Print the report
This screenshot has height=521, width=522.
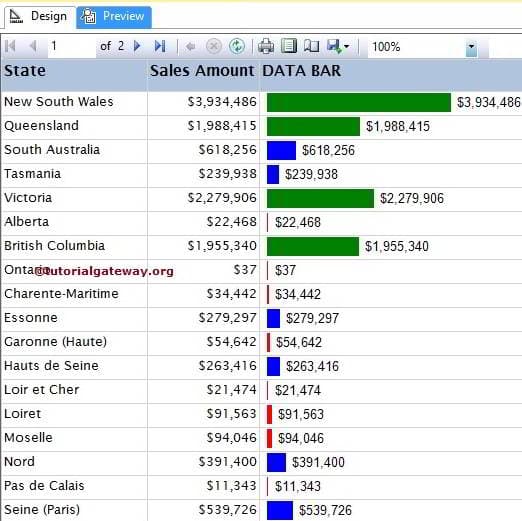[266, 46]
